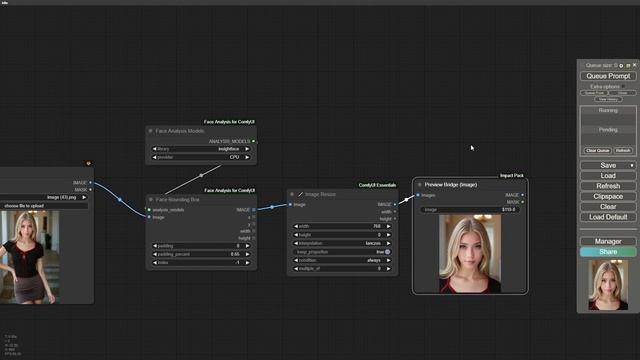640x360 pixels.
Task: Open the Save dropdown arrow
Action: click(x=632, y=165)
